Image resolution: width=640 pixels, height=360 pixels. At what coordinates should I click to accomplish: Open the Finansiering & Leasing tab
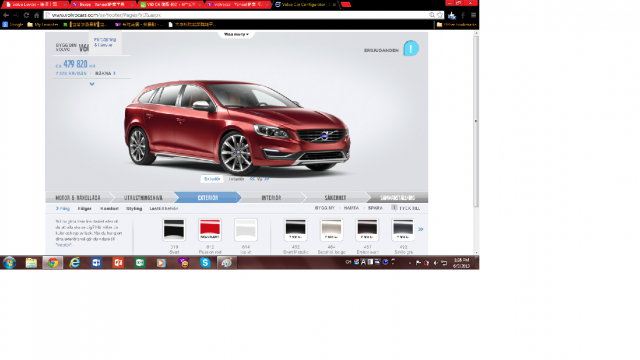[105, 42]
